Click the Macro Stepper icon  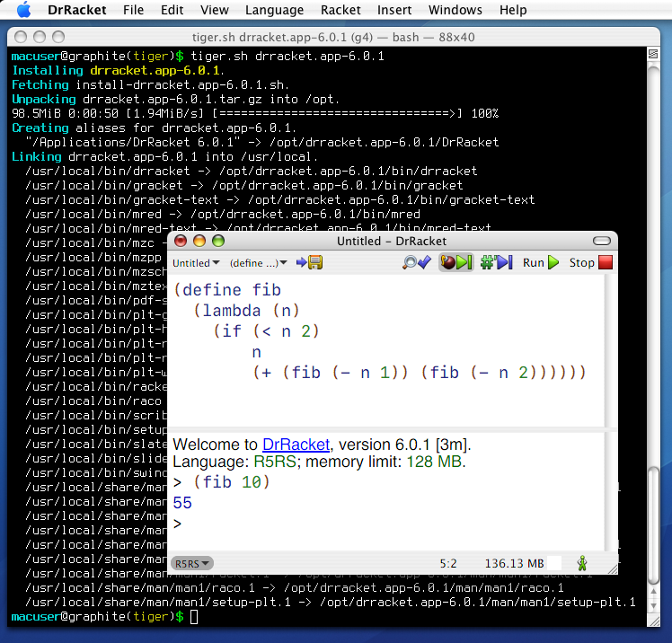pos(496,262)
